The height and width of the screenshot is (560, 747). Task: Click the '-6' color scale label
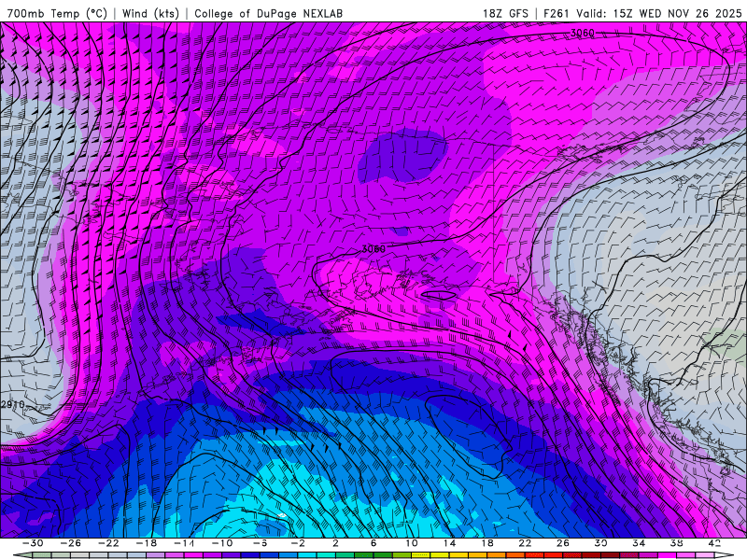(260, 543)
